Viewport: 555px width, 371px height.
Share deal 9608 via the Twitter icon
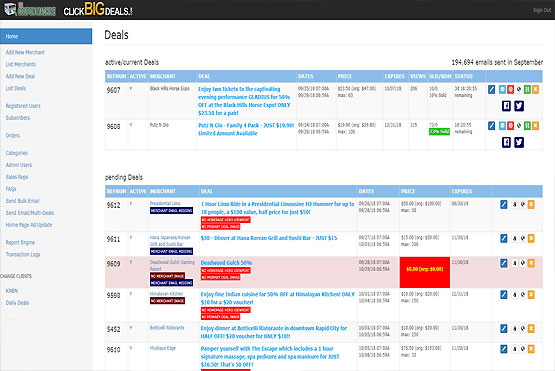point(519,142)
